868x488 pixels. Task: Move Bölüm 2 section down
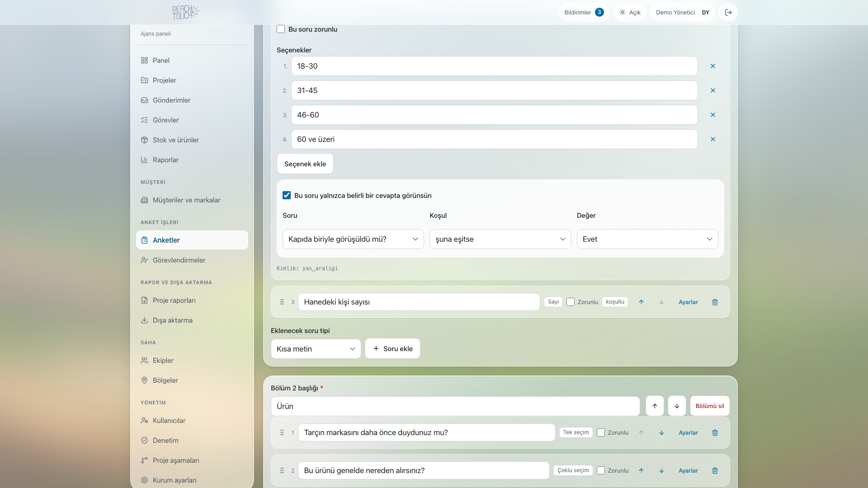coord(677,406)
